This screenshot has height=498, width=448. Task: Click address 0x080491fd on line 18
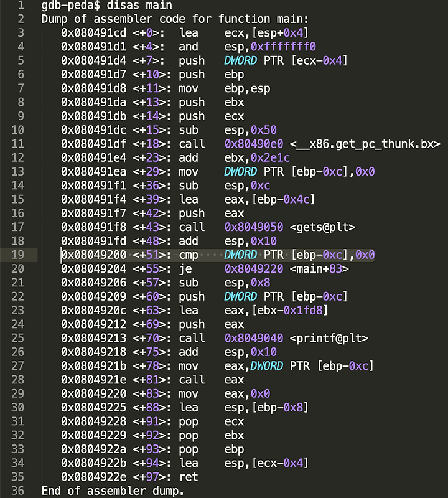94,241
